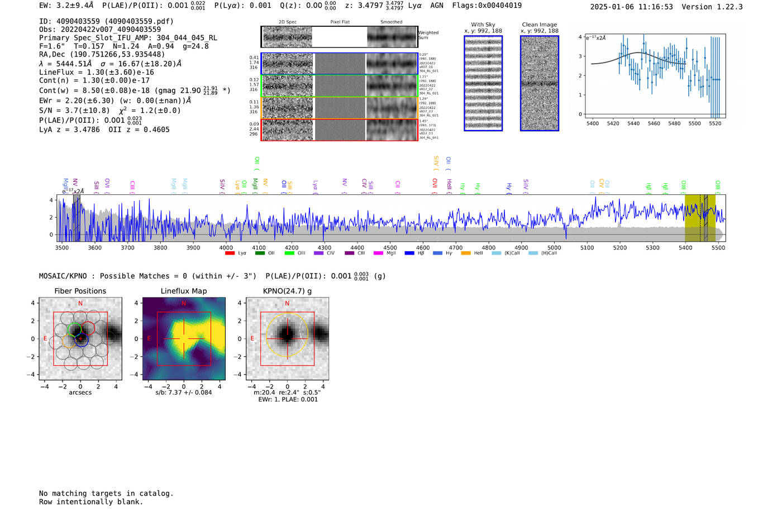This screenshot has height=532, width=782.
Task: Click the orange fiber circle in Fiber Positions
Action: (69, 341)
